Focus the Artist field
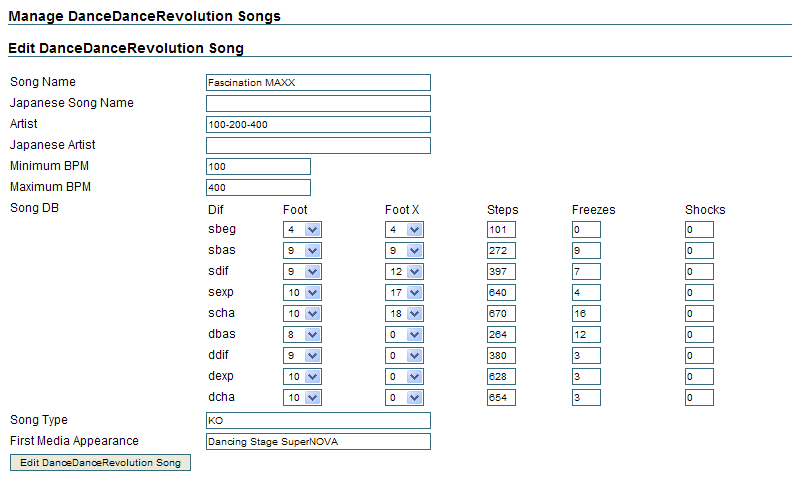 pos(318,124)
